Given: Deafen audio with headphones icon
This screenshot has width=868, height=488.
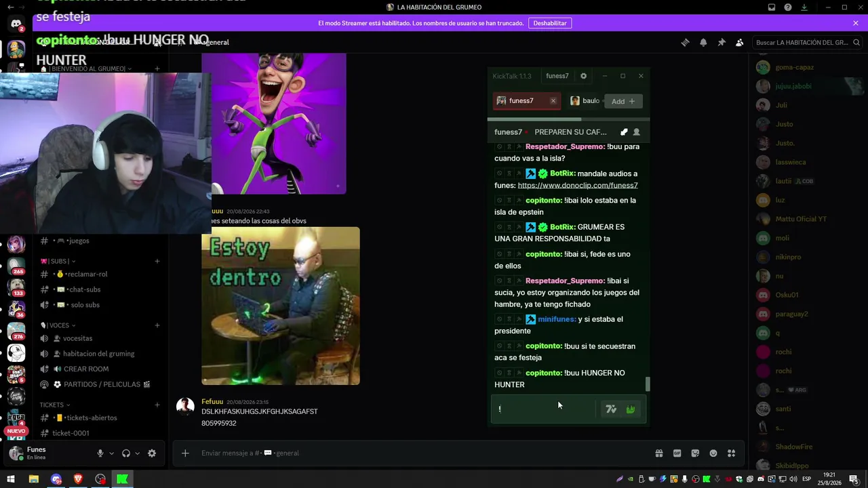Looking at the screenshot, I should 126,453.
